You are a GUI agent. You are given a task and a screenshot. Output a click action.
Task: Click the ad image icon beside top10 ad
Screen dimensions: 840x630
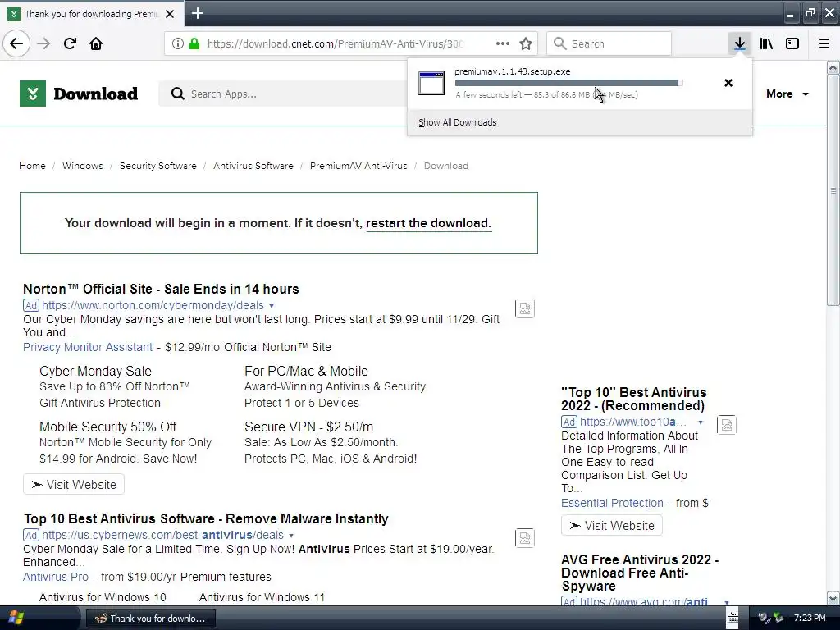coord(727,425)
